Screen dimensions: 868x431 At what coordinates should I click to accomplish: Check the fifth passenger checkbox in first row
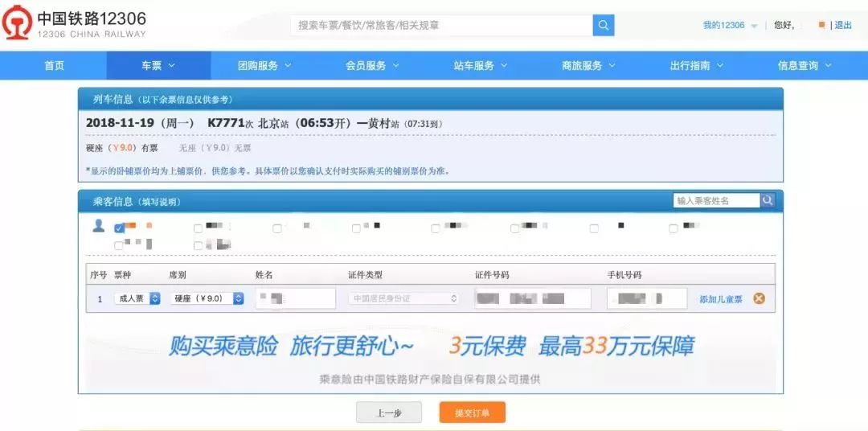(436, 228)
